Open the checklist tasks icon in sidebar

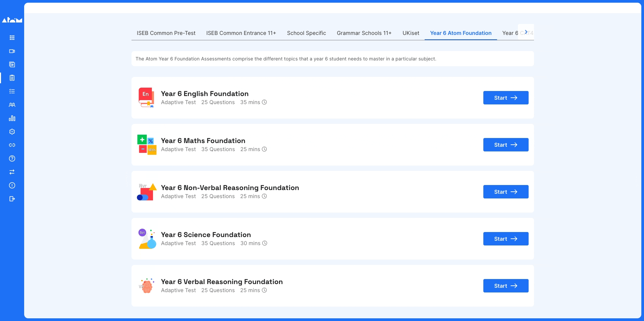[12, 91]
